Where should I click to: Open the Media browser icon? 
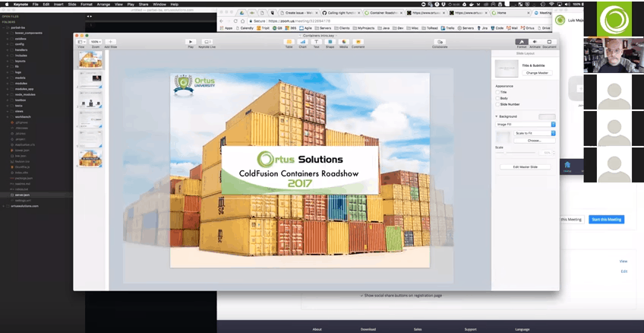[x=344, y=42]
